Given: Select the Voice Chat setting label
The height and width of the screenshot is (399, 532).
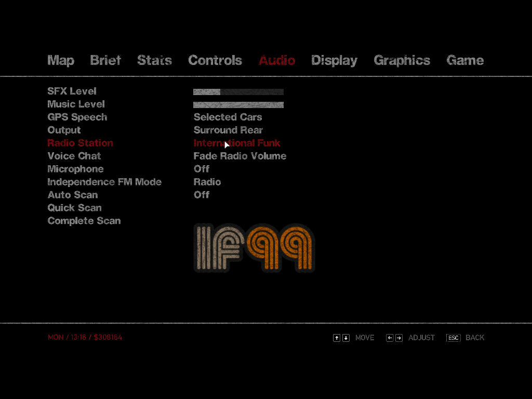Looking at the screenshot, I should [x=74, y=156].
